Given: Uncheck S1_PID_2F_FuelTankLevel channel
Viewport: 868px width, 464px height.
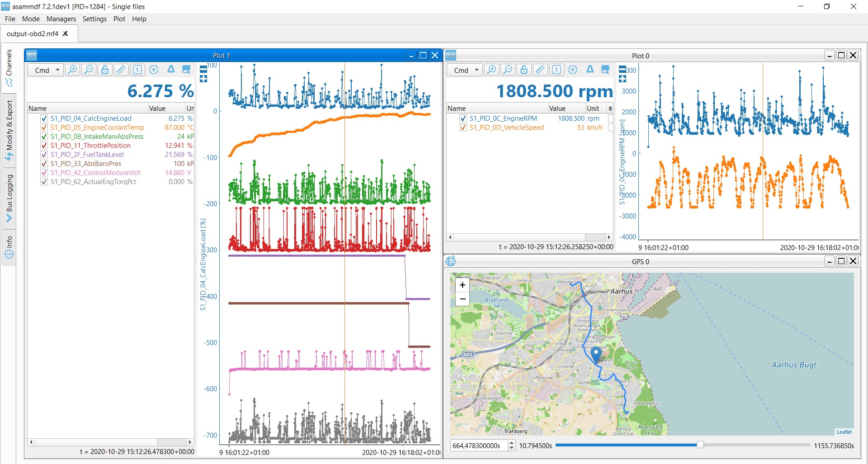Looking at the screenshot, I should (44, 155).
